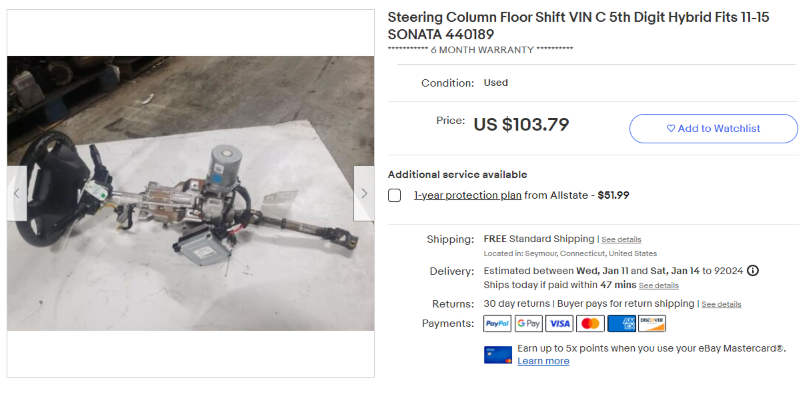Click the Google Pay payment icon
Image resolution: width=806 pixels, height=401 pixels.
[529, 323]
